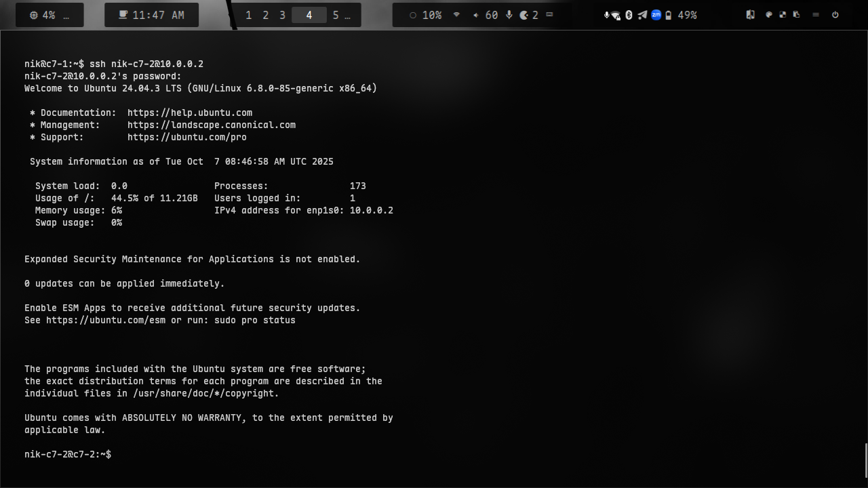Open the Zoom tray icon
868x488 pixels.
coord(656,15)
